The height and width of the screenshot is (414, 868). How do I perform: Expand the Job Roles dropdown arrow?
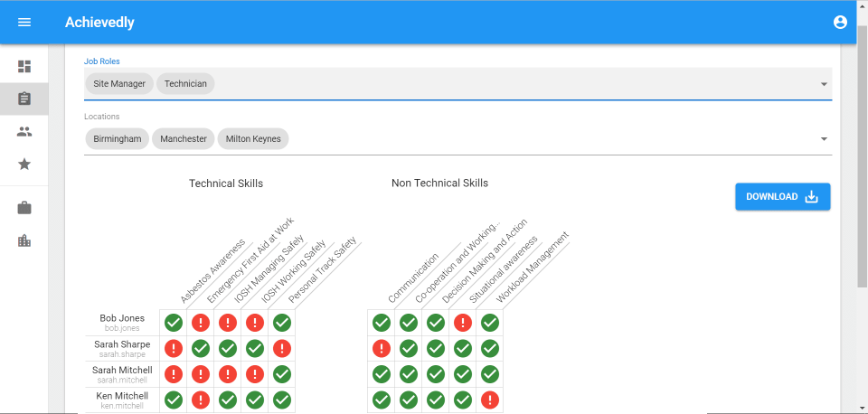pyautogui.click(x=824, y=84)
